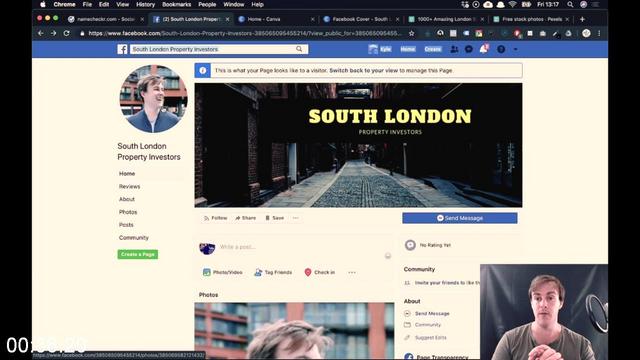Open the more options ellipsis beside Save
Screen dimensions: 640x360
coord(296,218)
